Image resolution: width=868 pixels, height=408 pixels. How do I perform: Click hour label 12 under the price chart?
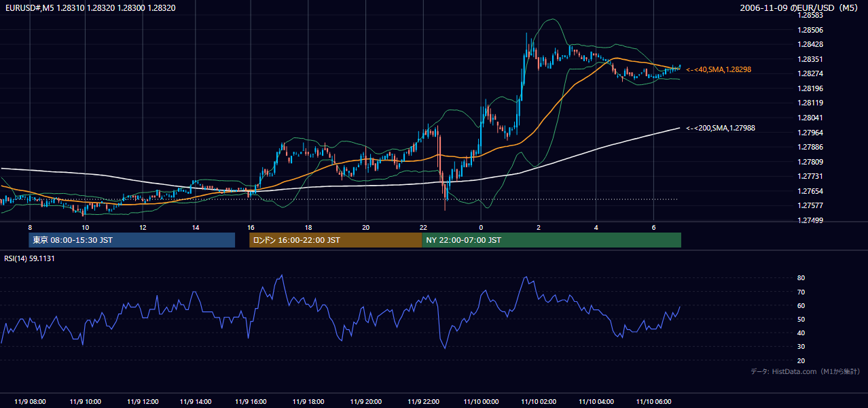(143, 227)
